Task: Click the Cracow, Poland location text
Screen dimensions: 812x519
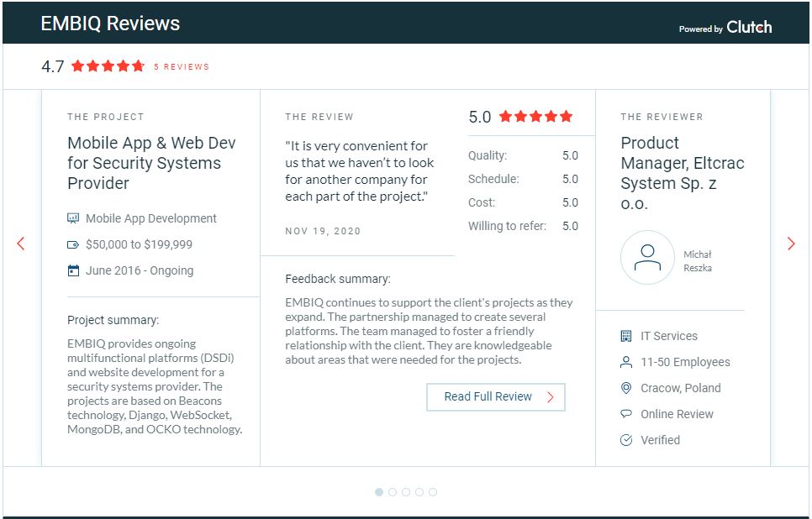Action: 681,388
